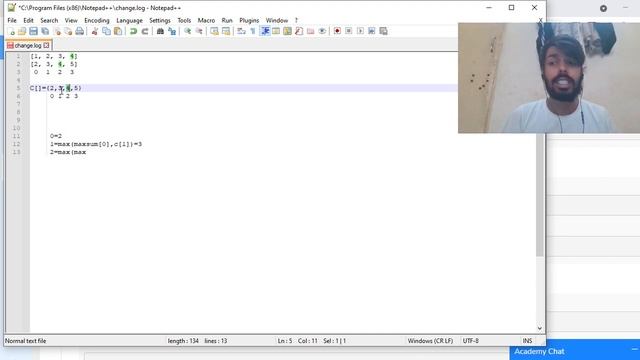Close the change.log tab with its X

pos(46,45)
